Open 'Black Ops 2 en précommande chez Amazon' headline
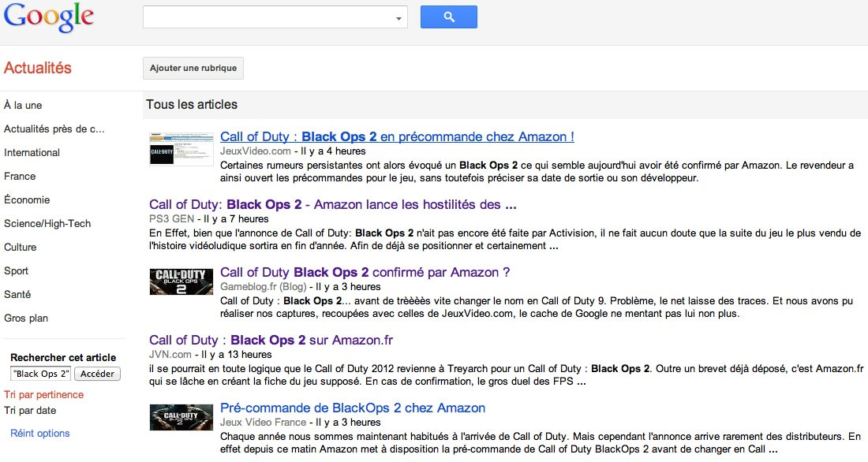 (x=397, y=136)
